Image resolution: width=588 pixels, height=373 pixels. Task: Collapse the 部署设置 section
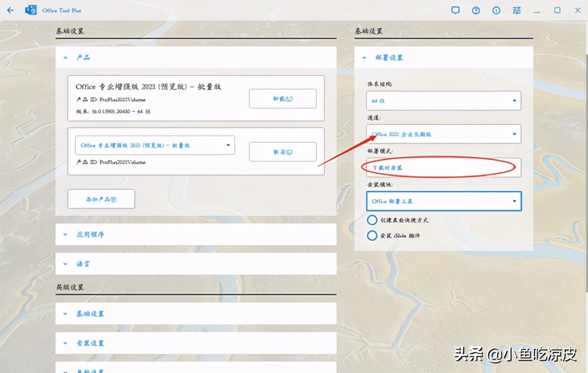click(444, 57)
